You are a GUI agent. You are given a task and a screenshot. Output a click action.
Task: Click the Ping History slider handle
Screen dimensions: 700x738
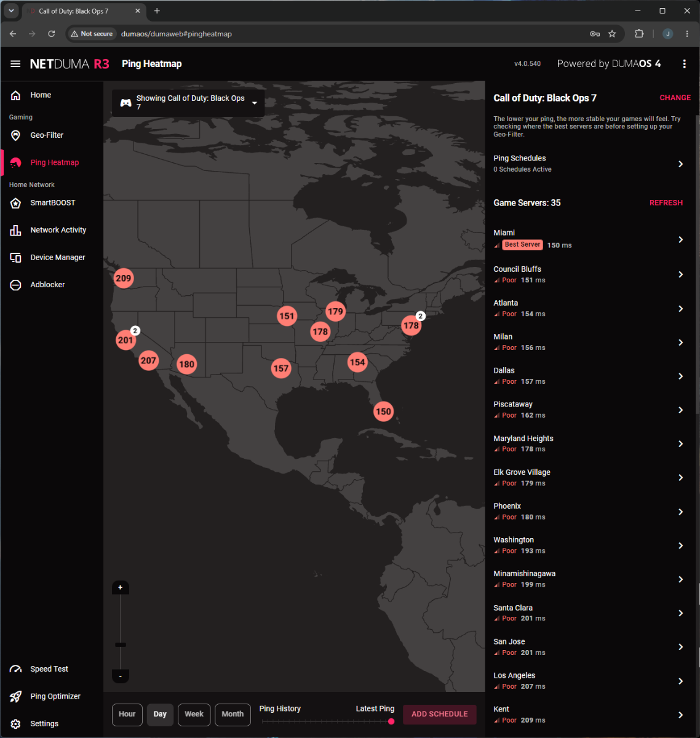[391, 721]
